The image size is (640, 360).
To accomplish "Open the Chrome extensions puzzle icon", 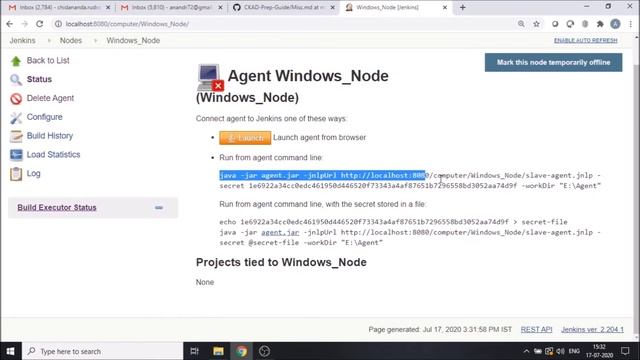I will click(600, 24).
